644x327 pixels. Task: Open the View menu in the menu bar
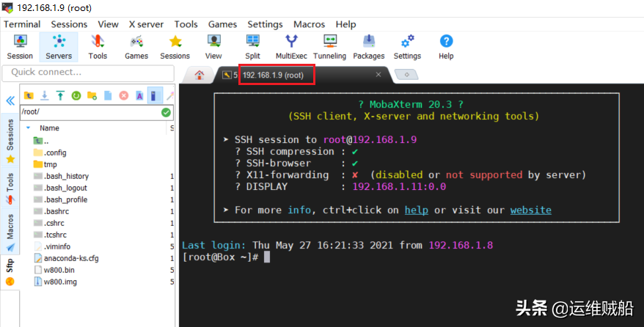[108, 24]
